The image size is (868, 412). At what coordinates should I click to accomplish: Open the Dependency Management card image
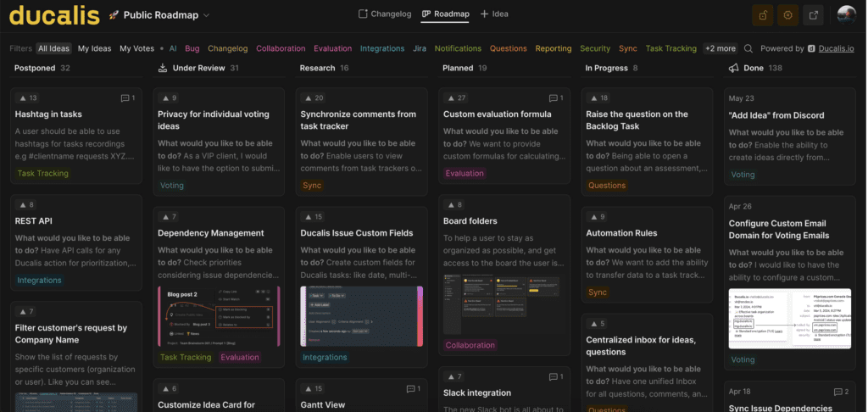pyautogui.click(x=219, y=315)
